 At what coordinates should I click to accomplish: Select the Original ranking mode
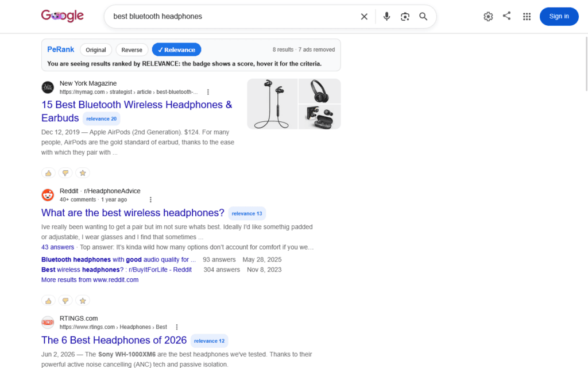pyautogui.click(x=96, y=50)
